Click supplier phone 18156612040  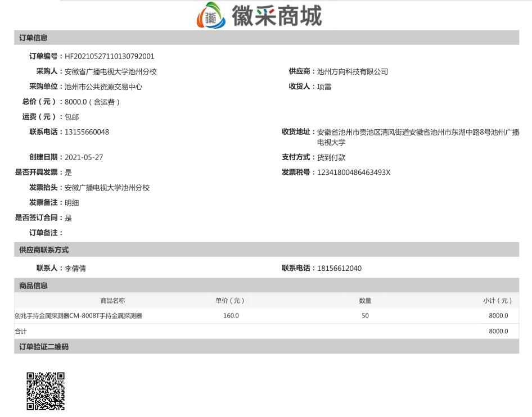point(339,268)
